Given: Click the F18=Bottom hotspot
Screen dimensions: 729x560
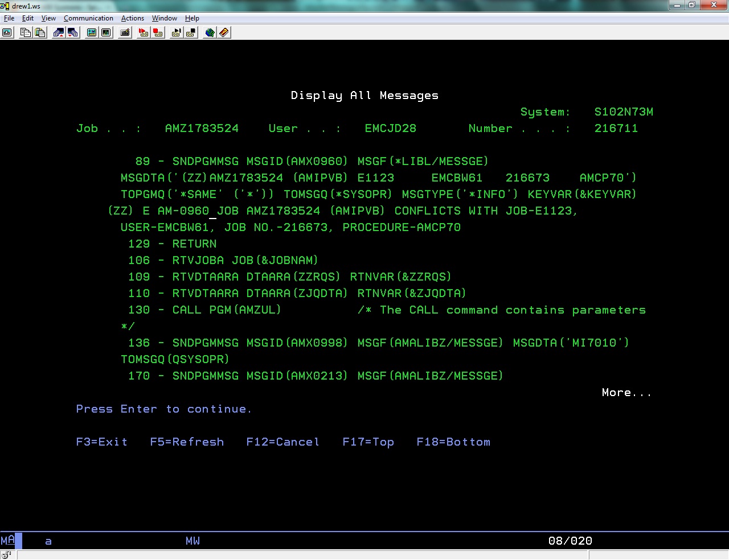Looking at the screenshot, I should [x=453, y=442].
